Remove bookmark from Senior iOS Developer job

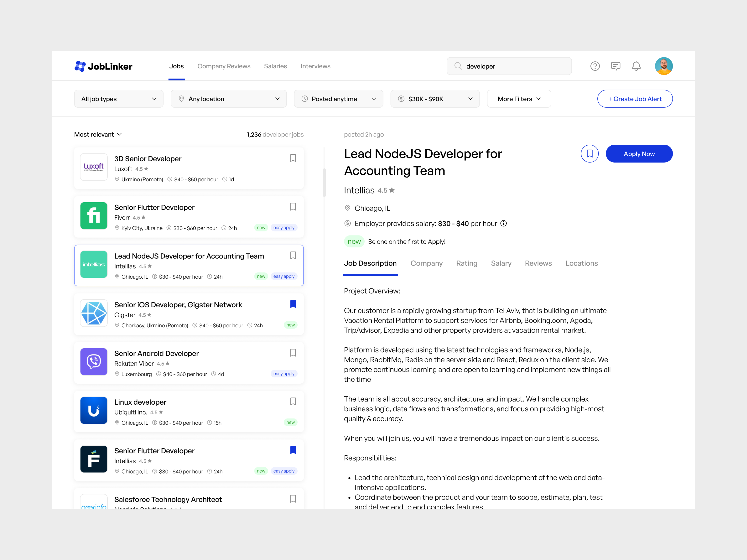coord(293,304)
